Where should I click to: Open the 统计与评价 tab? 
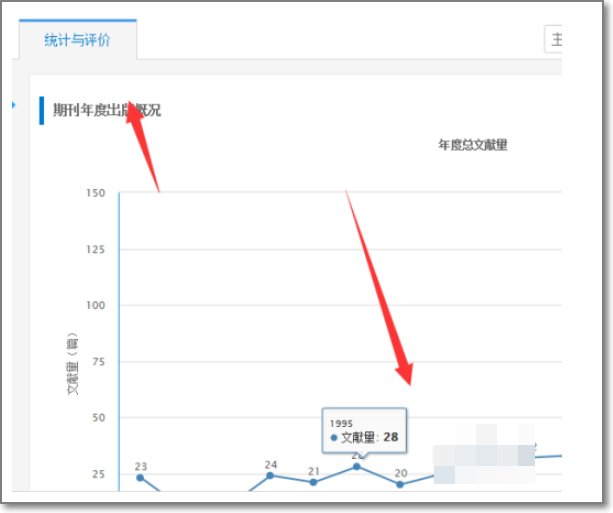(78, 39)
